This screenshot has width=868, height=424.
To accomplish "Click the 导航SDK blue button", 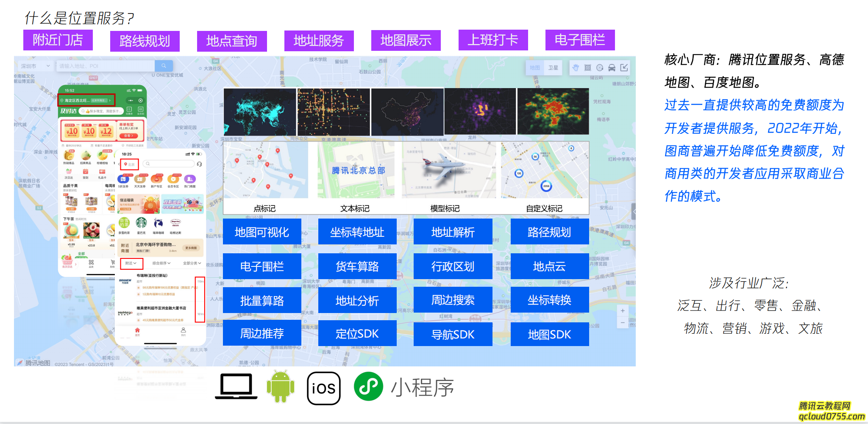I will point(453,335).
